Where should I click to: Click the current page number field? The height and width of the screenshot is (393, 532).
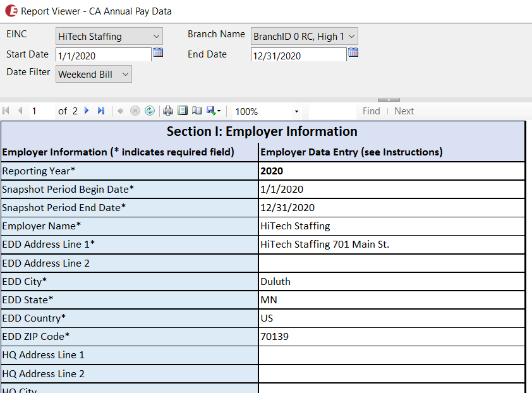click(x=41, y=111)
